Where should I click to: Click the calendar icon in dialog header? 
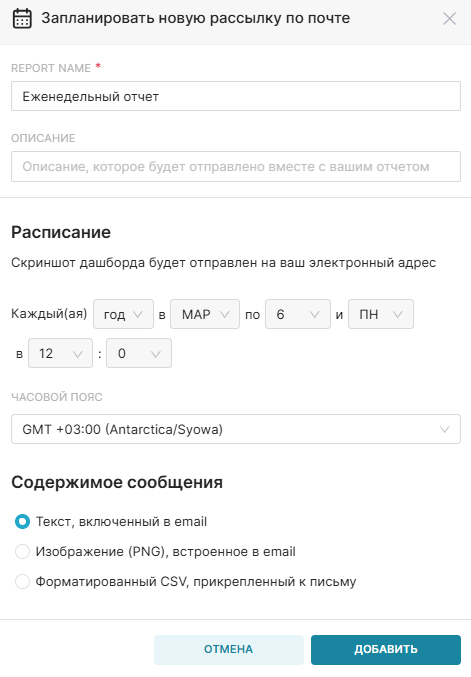pyautogui.click(x=22, y=19)
